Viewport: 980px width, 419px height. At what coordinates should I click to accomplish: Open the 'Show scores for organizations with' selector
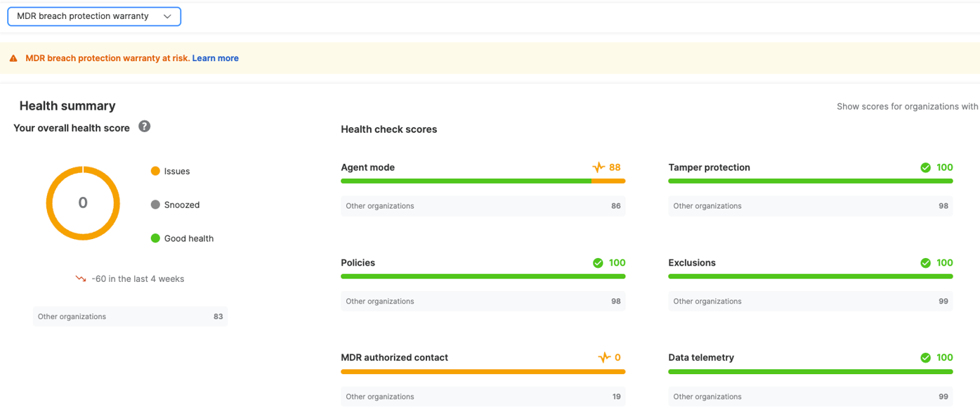[906, 106]
